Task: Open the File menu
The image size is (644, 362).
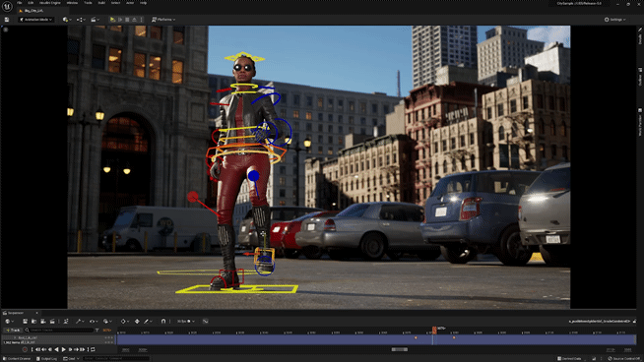Action: coord(20,3)
